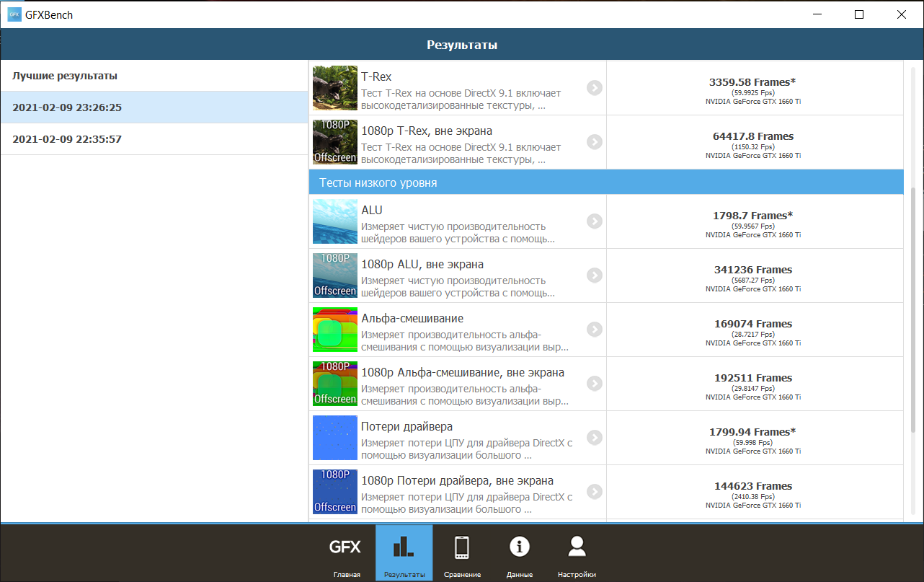Click the T-Rex dinosaur thumbnail

pos(335,88)
